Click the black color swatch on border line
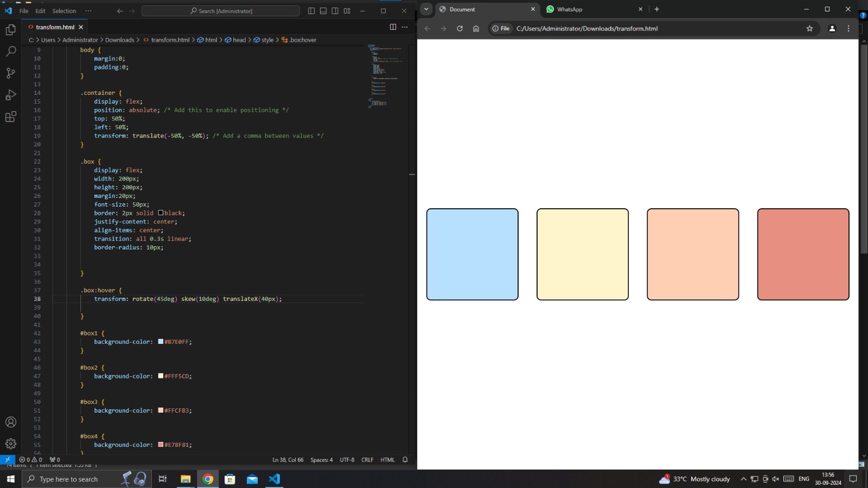 click(161, 213)
